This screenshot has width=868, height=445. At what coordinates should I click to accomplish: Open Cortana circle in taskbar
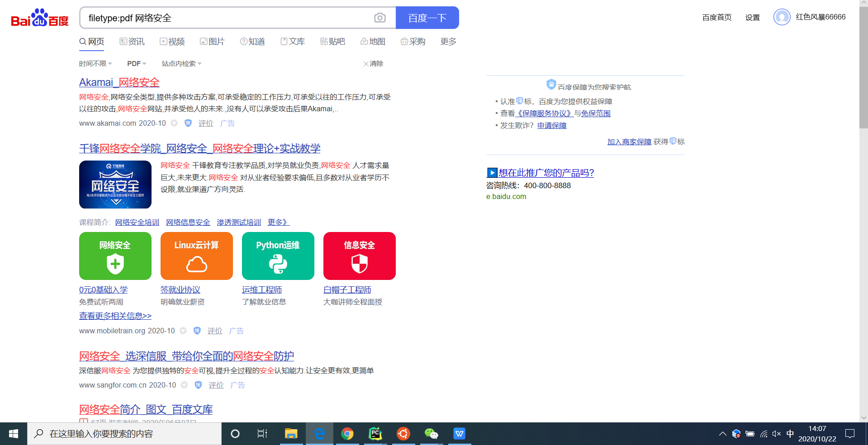point(235,434)
